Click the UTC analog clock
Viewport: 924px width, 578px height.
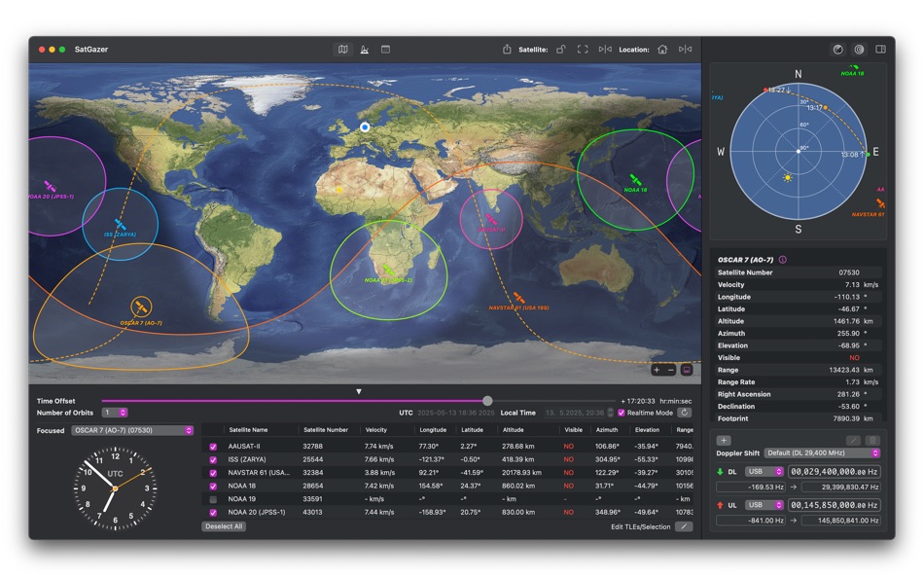click(x=115, y=488)
